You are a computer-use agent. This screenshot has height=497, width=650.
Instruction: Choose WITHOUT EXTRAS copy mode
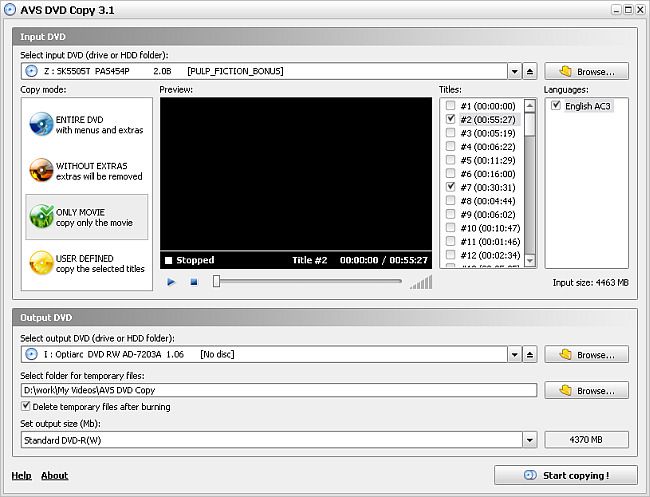(x=87, y=171)
